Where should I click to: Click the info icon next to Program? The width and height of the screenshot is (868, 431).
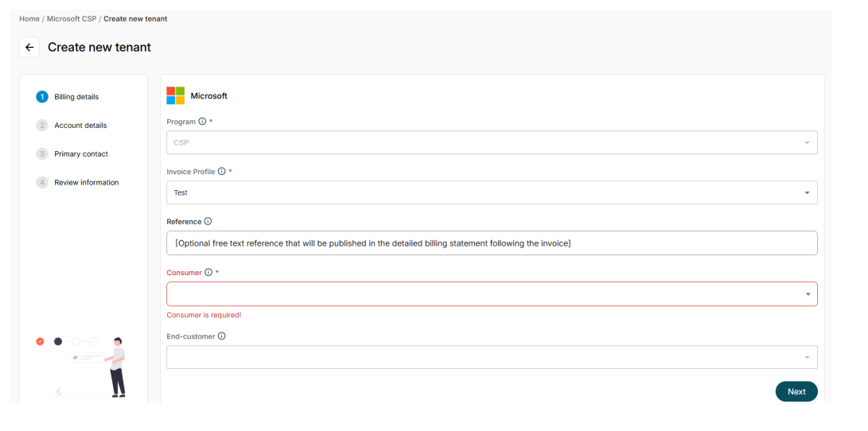coord(202,121)
